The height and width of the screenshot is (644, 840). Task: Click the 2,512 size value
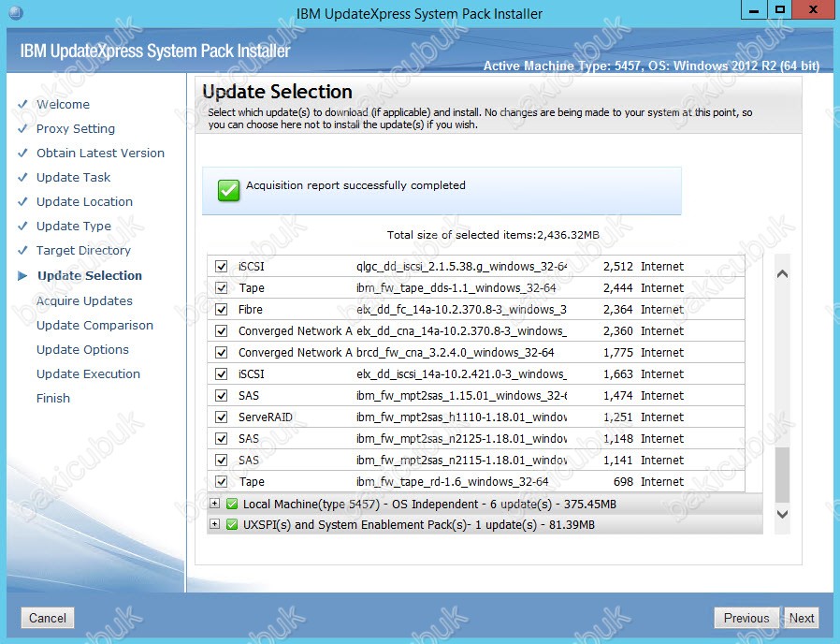[617, 267]
